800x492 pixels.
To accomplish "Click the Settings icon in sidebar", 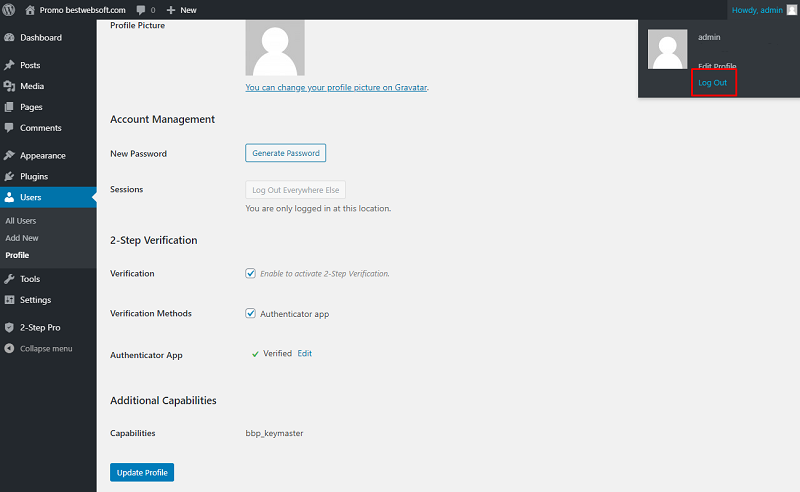I will [x=9, y=300].
